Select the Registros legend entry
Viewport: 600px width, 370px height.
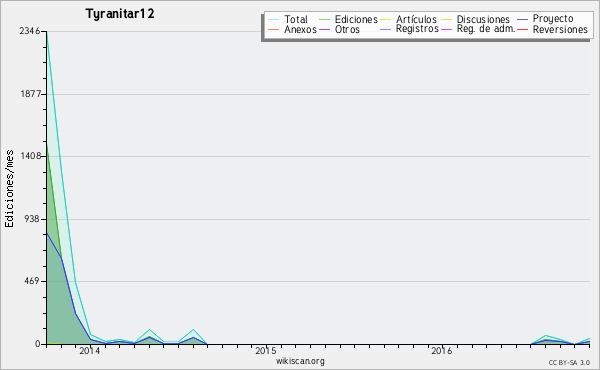click(x=417, y=29)
